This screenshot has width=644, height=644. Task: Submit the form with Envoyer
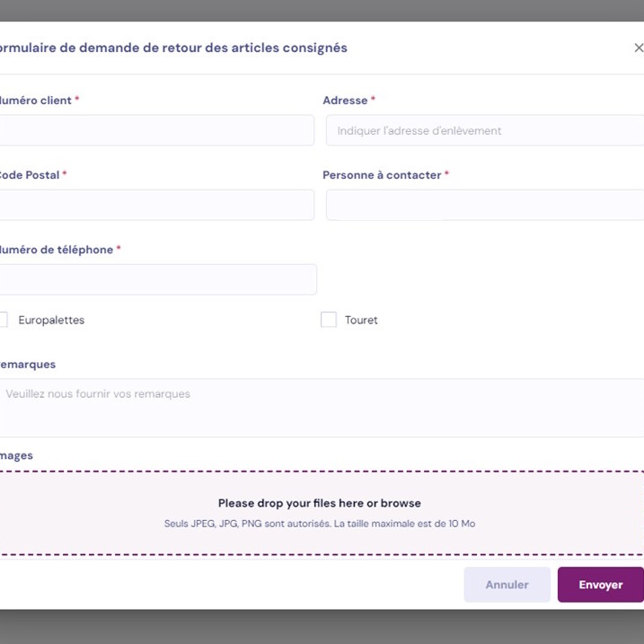pos(600,585)
